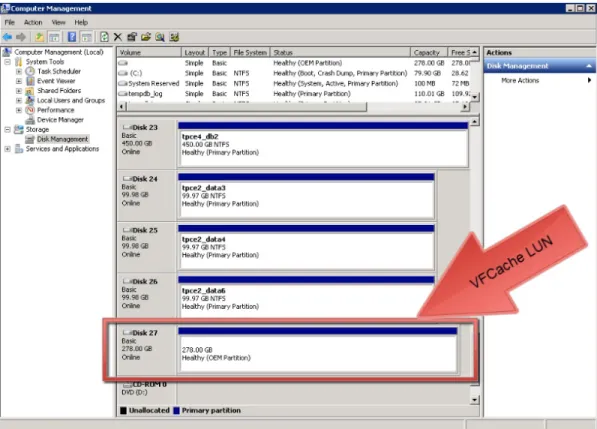Click the Disk 23 drive icon
The image size is (597, 429).
pyautogui.click(x=127, y=127)
